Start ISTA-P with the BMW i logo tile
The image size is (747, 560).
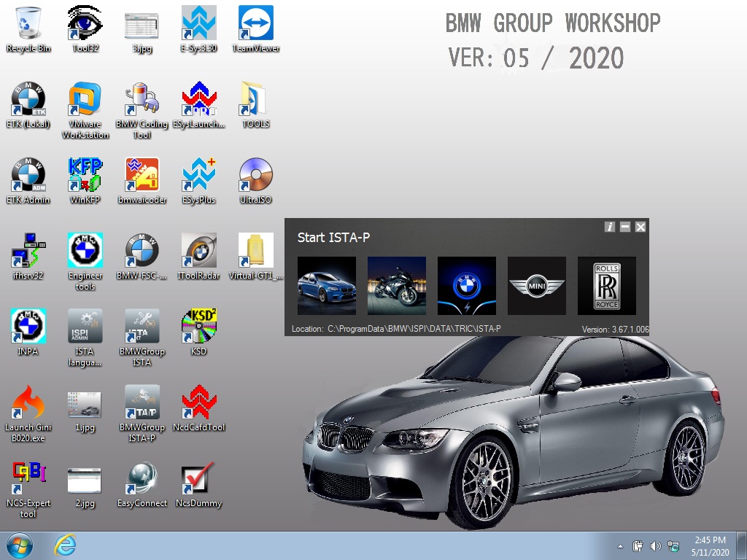[466, 286]
